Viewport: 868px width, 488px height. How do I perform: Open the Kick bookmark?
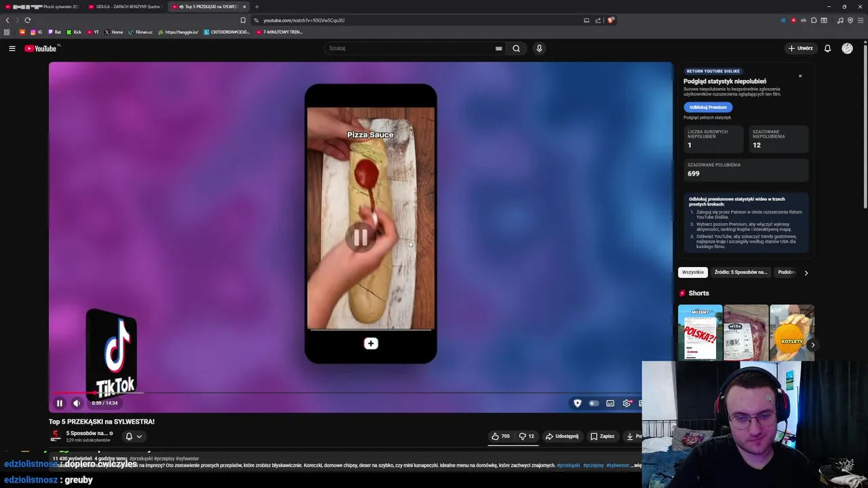[74, 32]
